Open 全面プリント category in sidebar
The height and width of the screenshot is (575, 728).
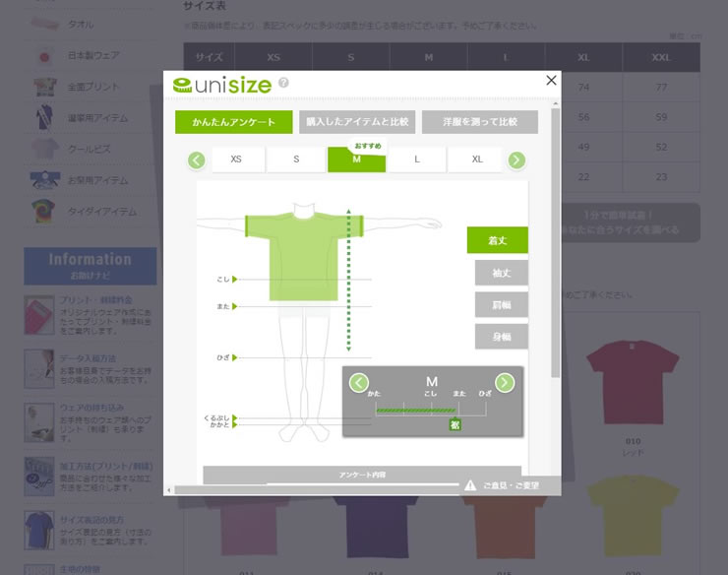(x=93, y=87)
